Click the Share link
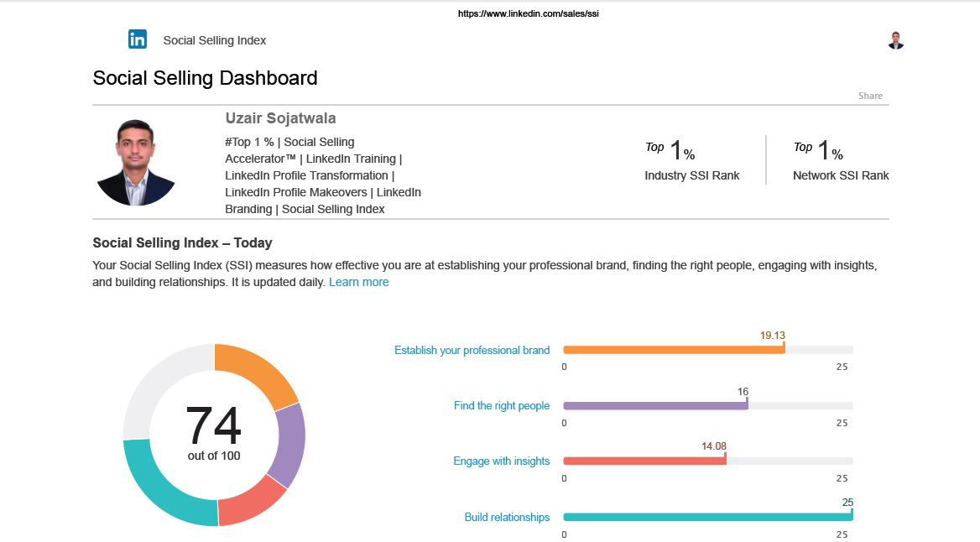This screenshot has height=542, width=980. (870, 96)
